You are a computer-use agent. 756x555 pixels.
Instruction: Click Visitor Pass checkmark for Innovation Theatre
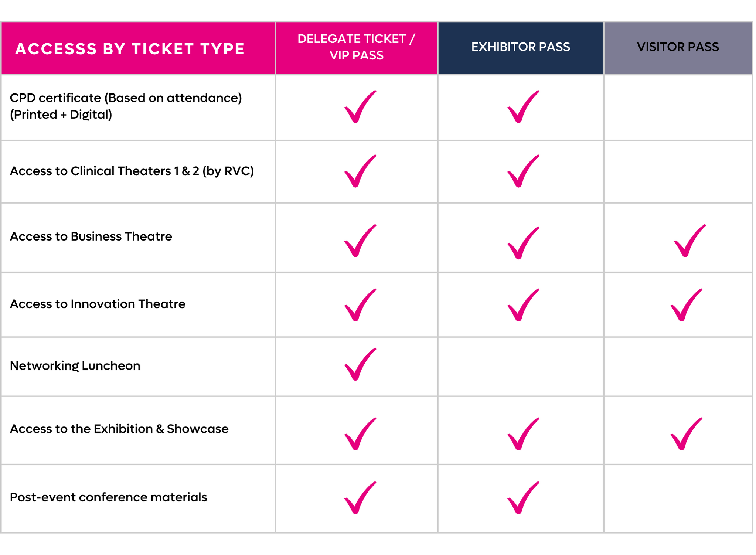tap(686, 305)
